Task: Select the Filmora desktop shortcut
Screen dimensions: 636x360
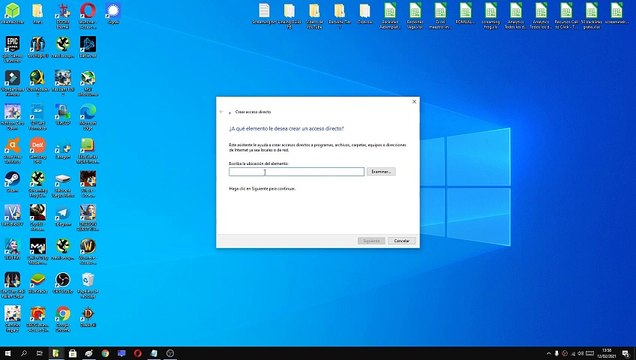Action: pyautogui.click(x=13, y=83)
